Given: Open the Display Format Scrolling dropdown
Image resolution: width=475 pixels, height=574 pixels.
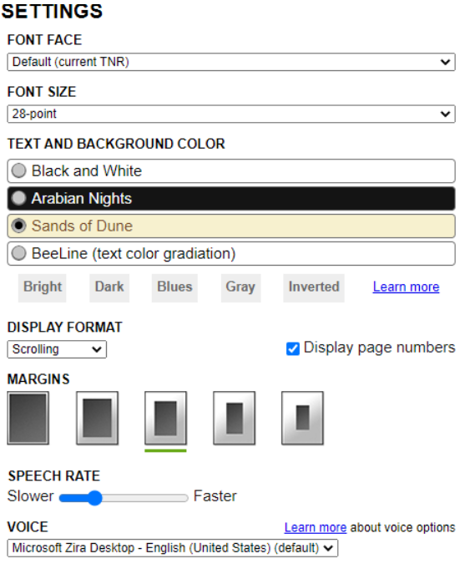Looking at the screenshot, I should pyautogui.click(x=57, y=349).
